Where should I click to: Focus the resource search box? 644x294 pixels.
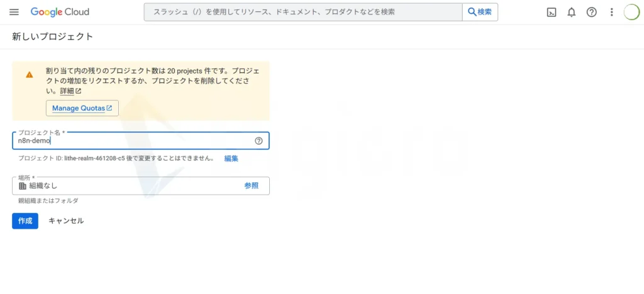click(303, 13)
